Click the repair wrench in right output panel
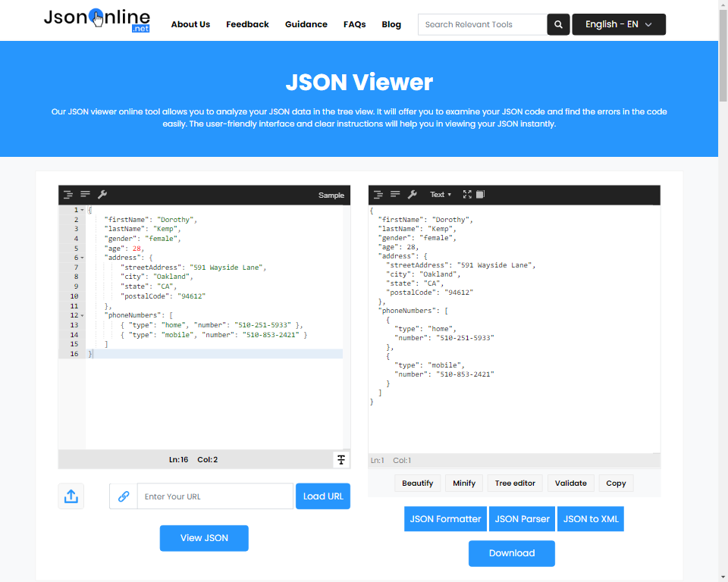 (413, 195)
